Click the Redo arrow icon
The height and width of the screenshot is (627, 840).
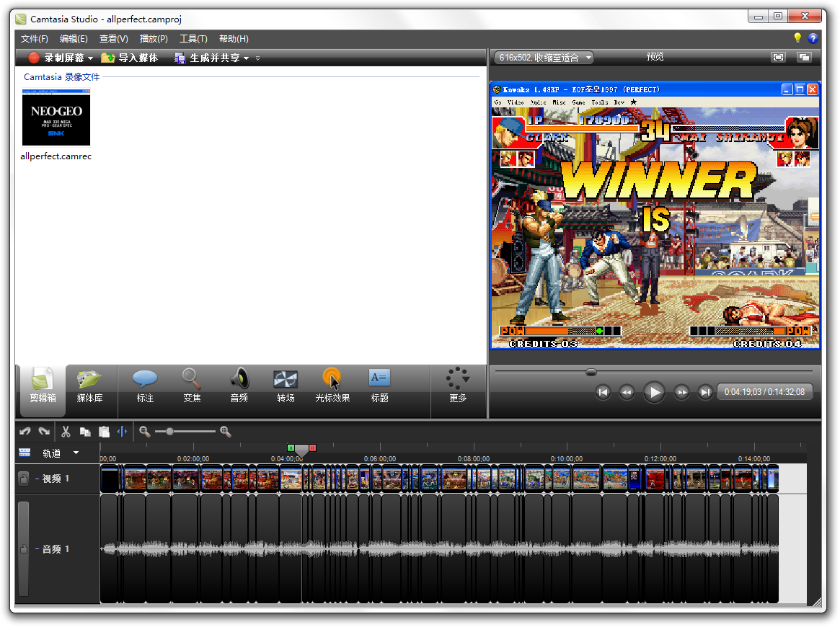pos(45,432)
